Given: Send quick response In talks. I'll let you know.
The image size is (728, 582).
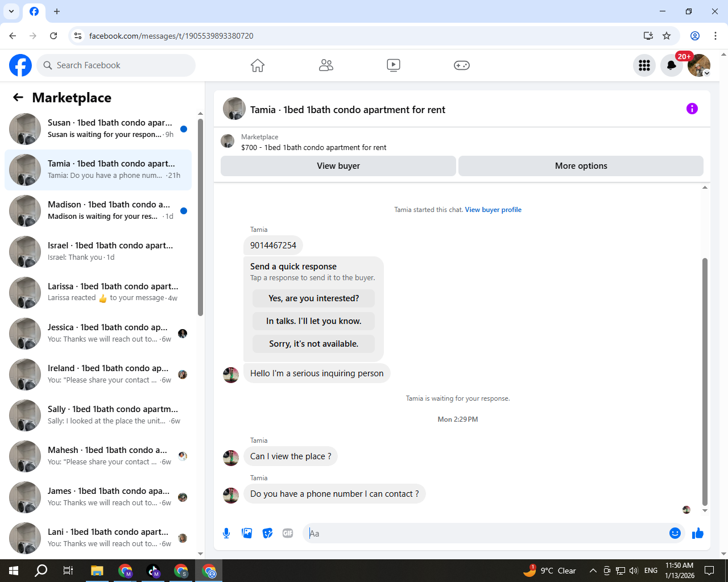Looking at the screenshot, I should click(313, 321).
